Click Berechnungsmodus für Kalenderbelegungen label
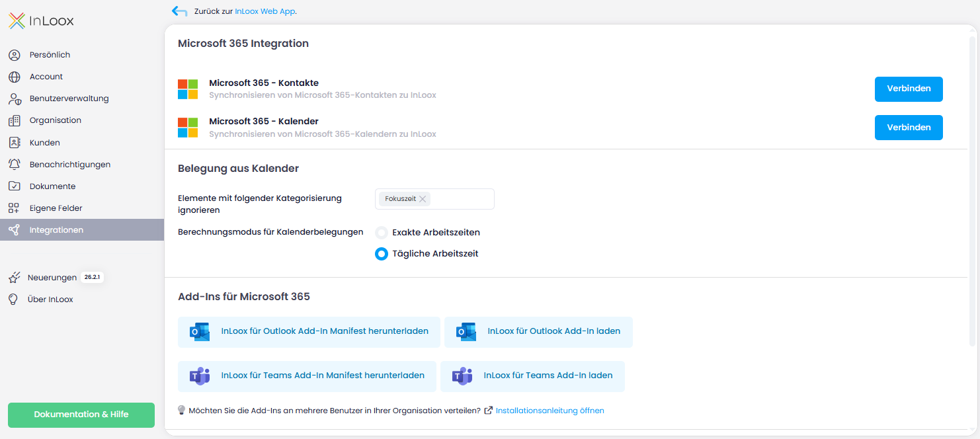This screenshot has height=439, width=980. pyautogui.click(x=270, y=232)
